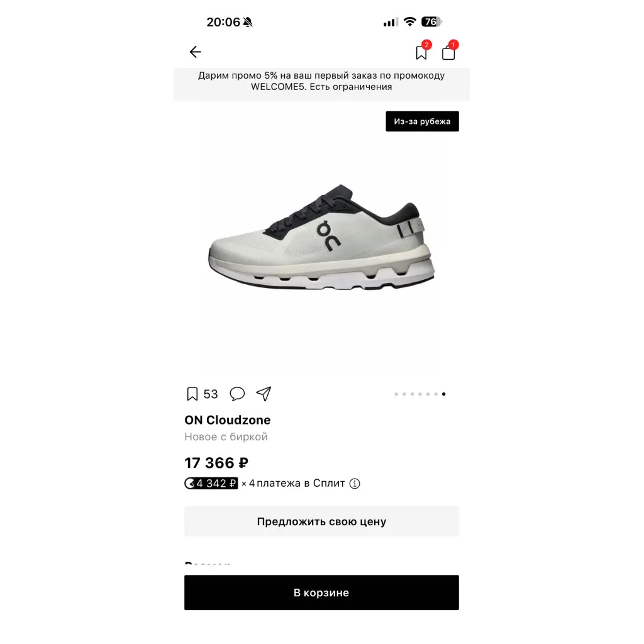The image size is (644, 644).
Task: Tap the '4 платежа в Сплит' text
Action: pos(297,484)
